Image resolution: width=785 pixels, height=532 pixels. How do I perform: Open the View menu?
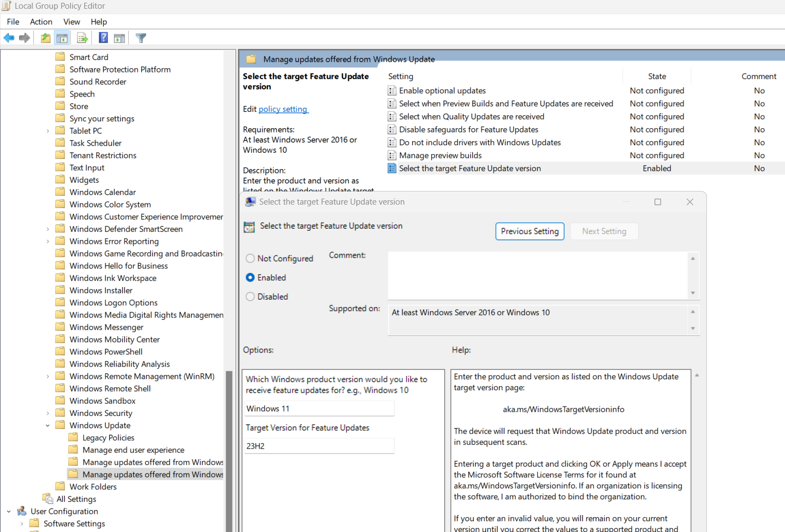pyautogui.click(x=72, y=22)
